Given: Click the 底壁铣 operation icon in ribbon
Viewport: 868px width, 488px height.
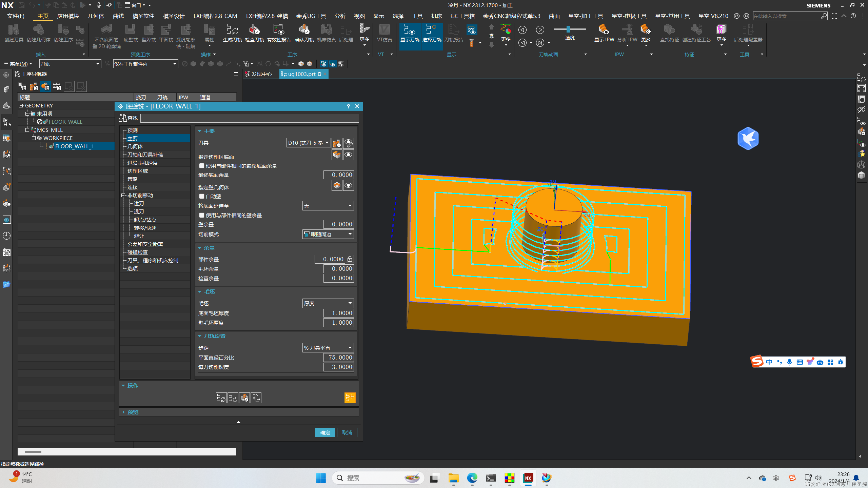Looking at the screenshot, I should coord(131,33).
